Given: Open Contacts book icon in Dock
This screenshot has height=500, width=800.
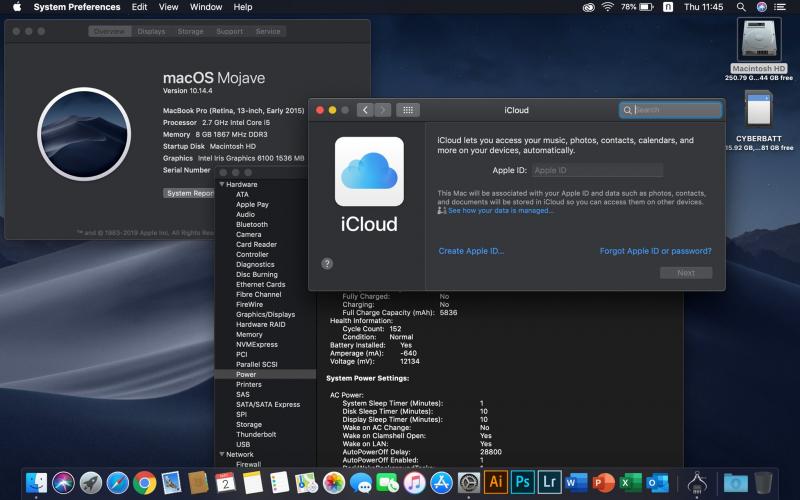Looking at the screenshot, I should coord(198,482).
